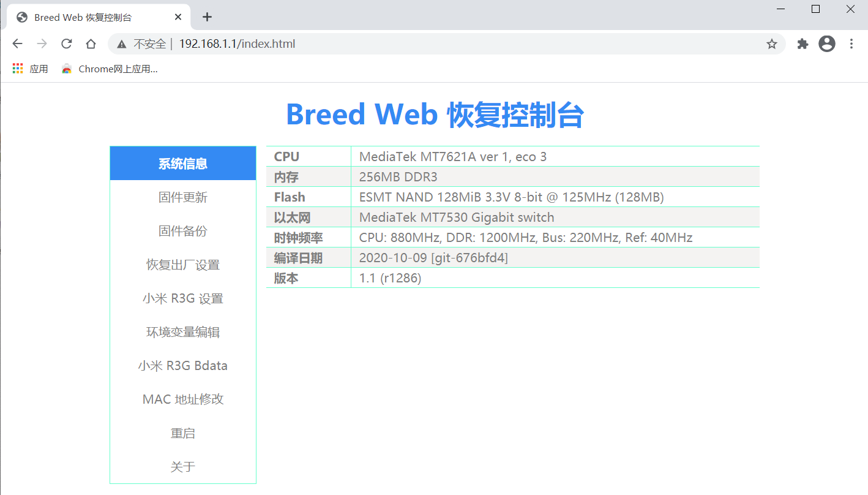
Task: Open 恢复出厂设置 in the sidebar
Action: pyautogui.click(x=183, y=265)
